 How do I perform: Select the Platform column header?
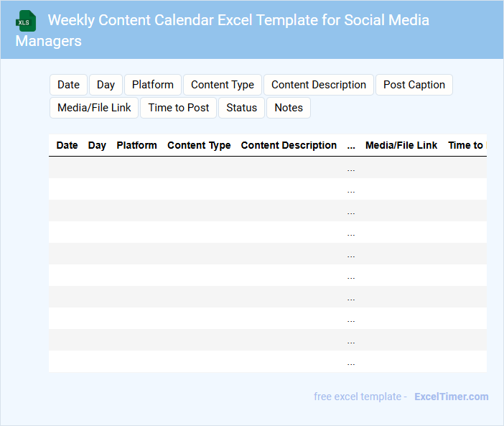(136, 145)
